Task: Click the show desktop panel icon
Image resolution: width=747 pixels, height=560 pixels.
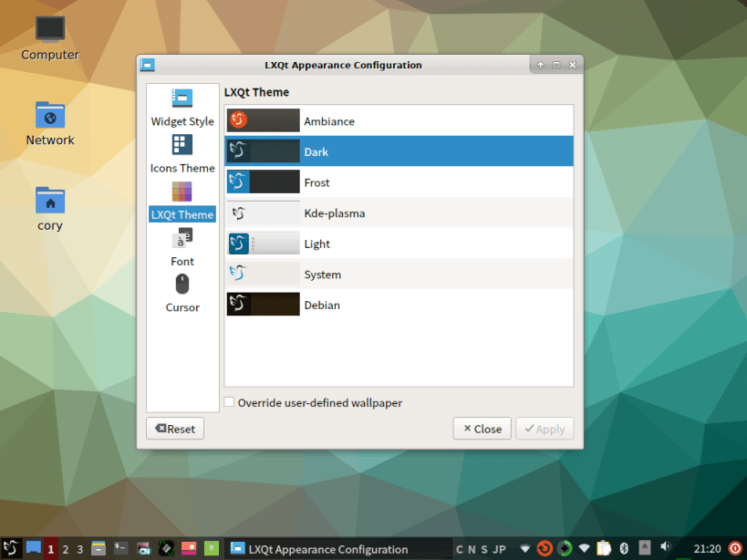Action: click(34, 548)
